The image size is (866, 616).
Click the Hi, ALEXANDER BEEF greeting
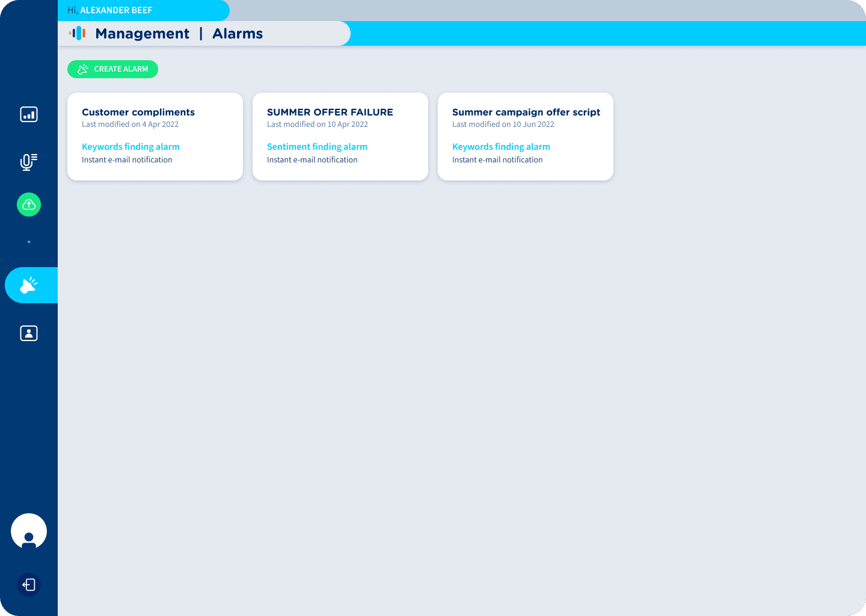click(110, 10)
